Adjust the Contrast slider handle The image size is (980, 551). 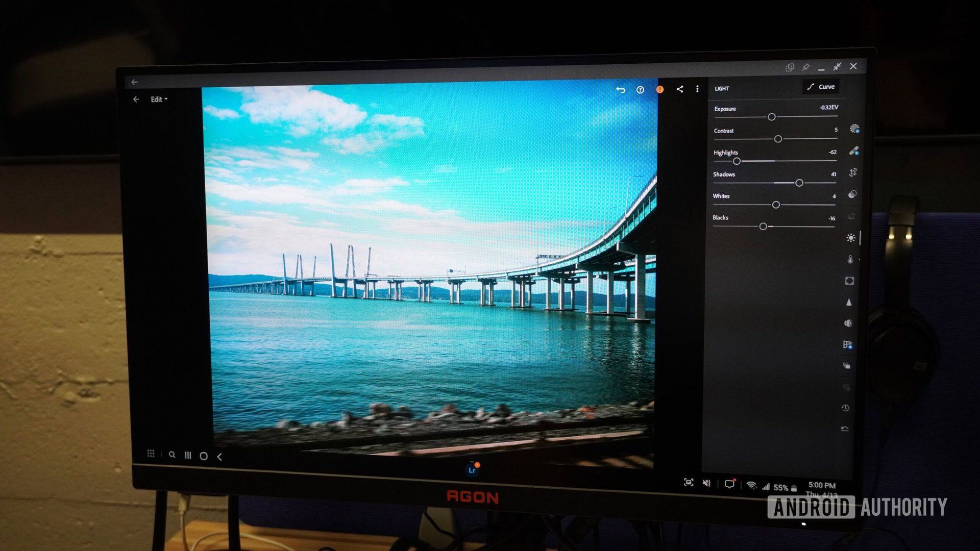point(778,139)
